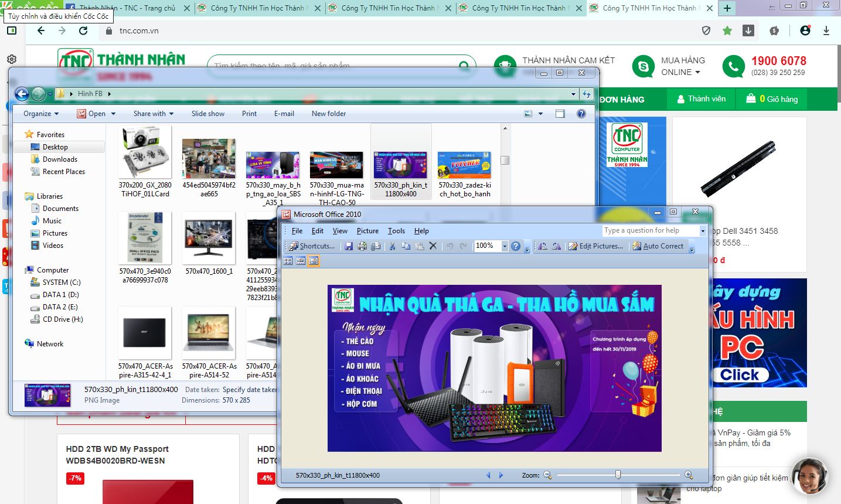
Task: Click the zoom out magnifier in Picture Manager
Action: pyautogui.click(x=547, y=475)
